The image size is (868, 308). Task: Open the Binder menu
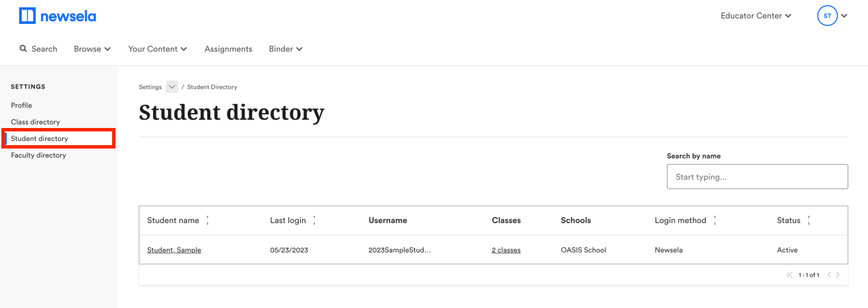286,49
